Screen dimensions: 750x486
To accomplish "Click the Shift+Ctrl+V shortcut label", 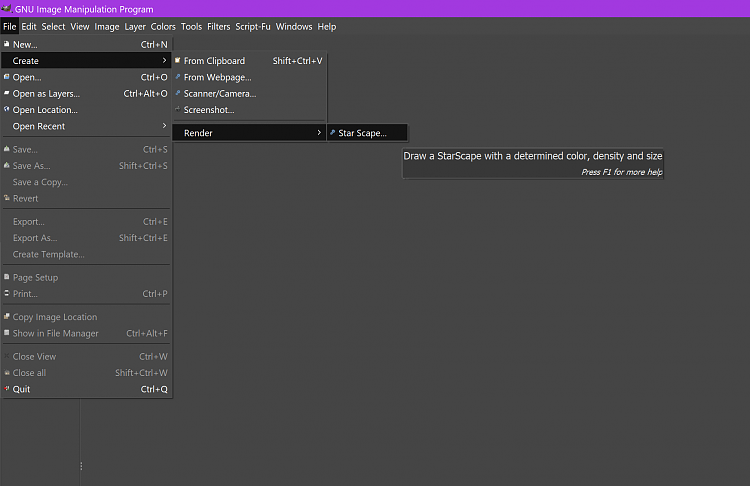I will pos(298,61).
